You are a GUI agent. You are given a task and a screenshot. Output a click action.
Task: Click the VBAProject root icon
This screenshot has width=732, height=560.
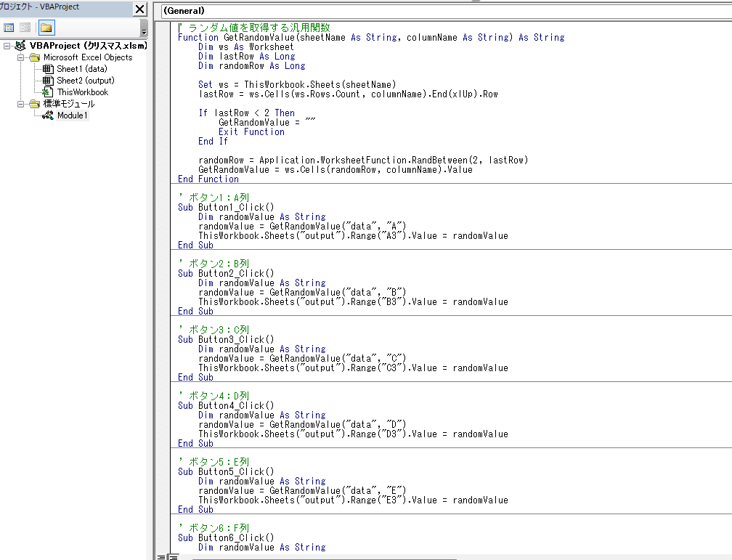click(20, 46)
